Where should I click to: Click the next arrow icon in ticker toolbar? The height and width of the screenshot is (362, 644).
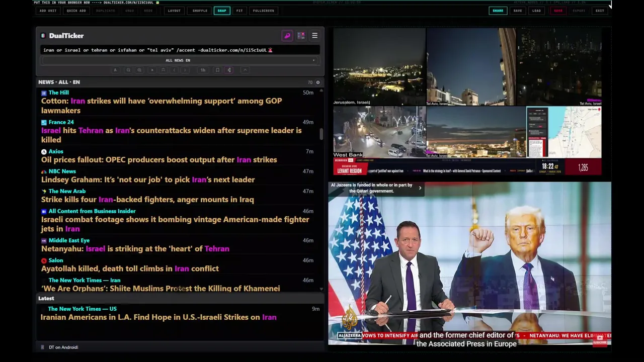coord(185,70)
